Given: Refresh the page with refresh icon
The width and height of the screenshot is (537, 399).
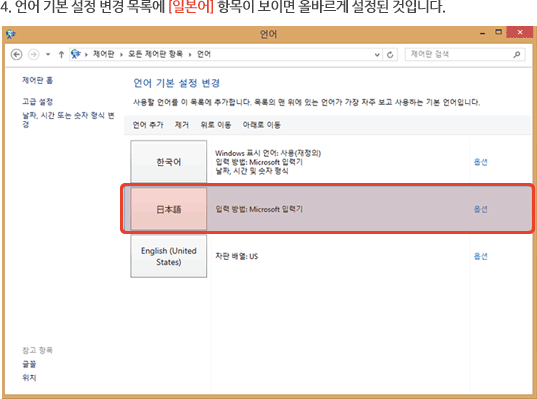Looking at the screenshot, I should [x=390, y=54].
